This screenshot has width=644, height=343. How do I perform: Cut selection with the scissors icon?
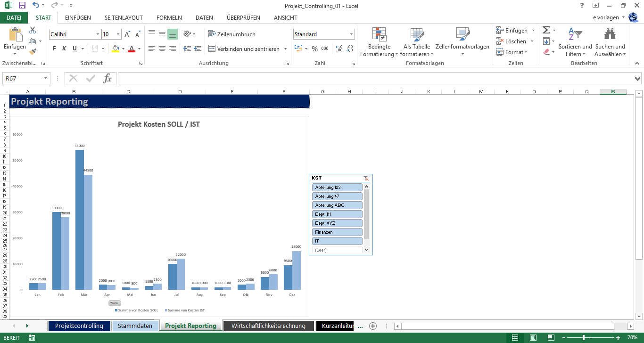click(x=33, y=30)
